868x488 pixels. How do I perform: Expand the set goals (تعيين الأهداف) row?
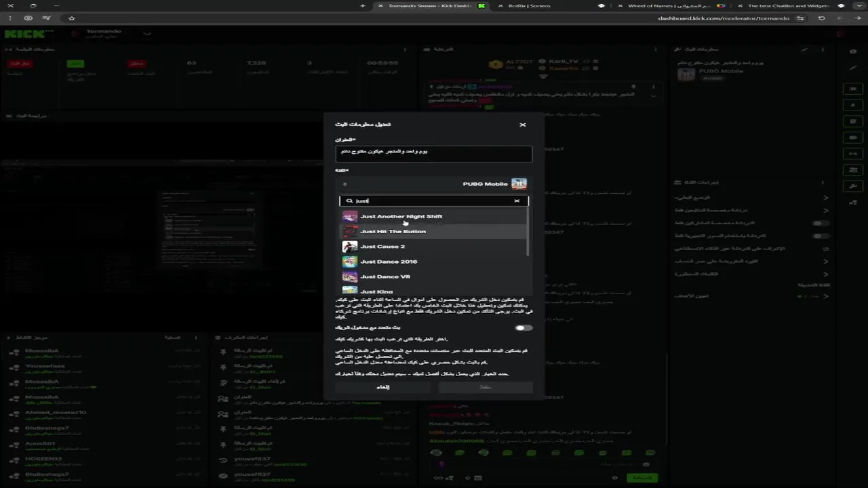[x=751, y=296]
